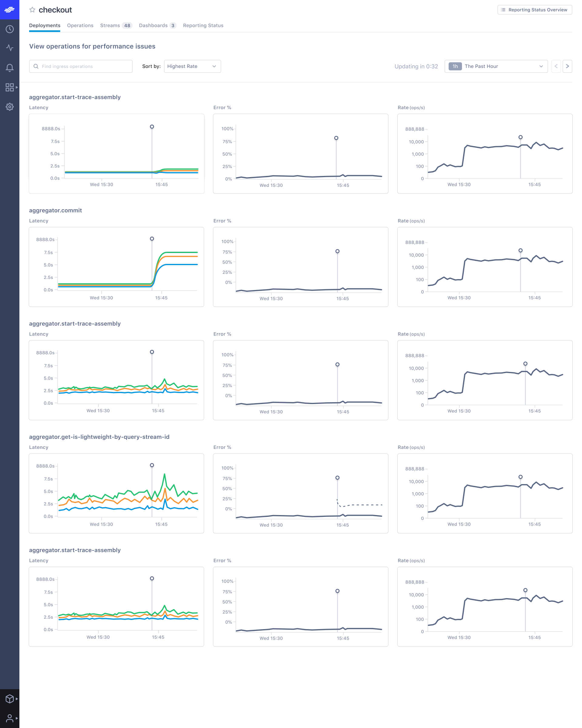Viewport: 582px width, 728px height.
Task: Click the magnifier icon in search box
Action: [36, 66]
